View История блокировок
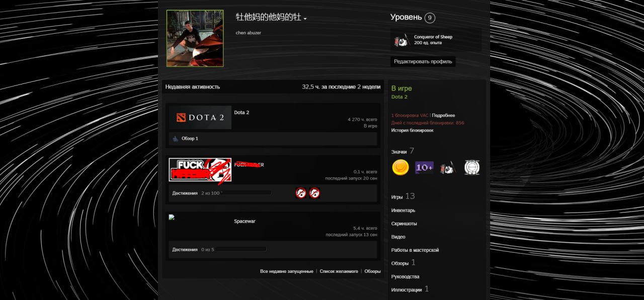 [412, 130]
